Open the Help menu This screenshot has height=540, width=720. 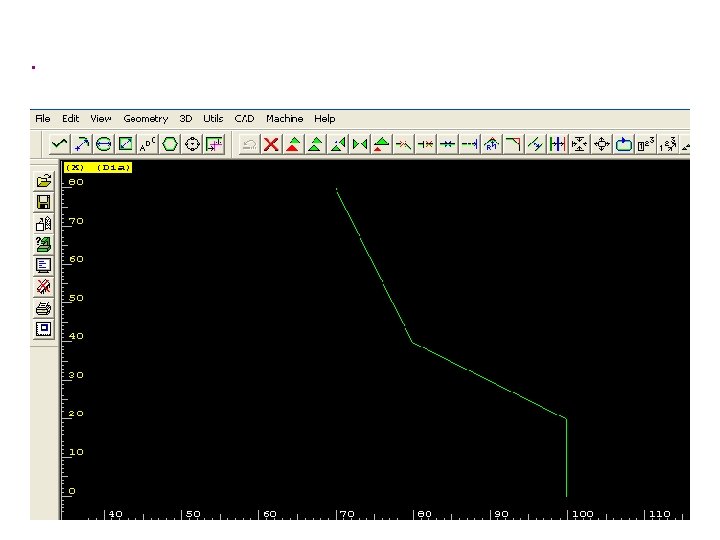325,119
